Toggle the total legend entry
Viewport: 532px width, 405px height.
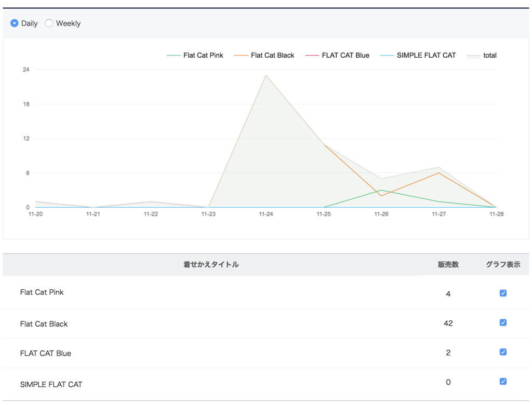[x=482, y=55]
